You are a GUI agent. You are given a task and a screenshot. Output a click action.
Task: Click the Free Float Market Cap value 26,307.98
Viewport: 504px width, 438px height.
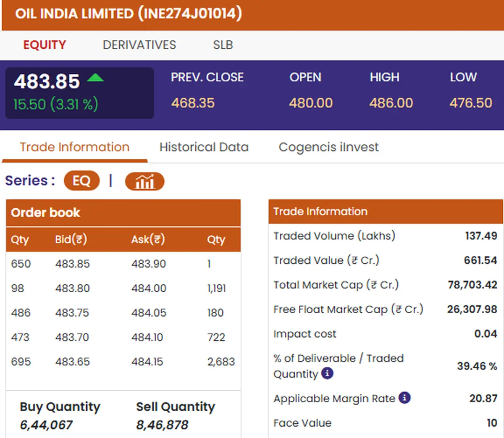click(472, 309)
